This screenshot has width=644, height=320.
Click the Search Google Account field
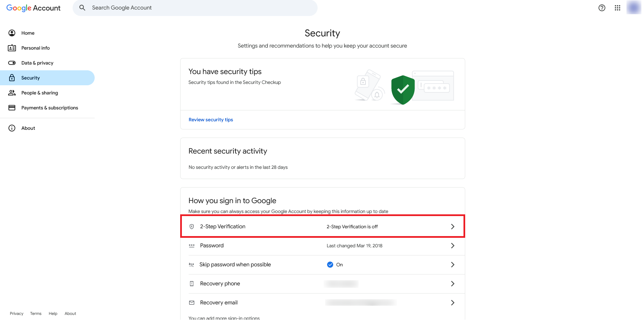200,8
